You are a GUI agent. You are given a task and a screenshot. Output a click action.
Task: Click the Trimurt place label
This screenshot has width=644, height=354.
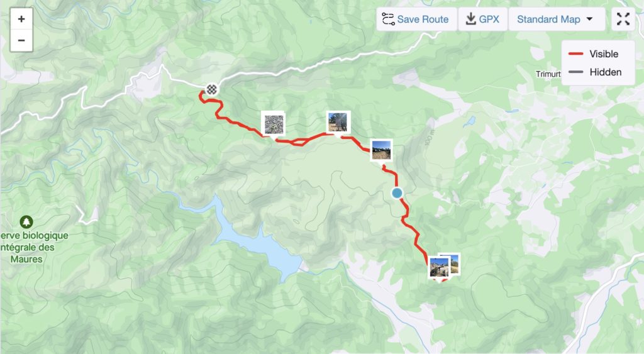coord(548,74)
